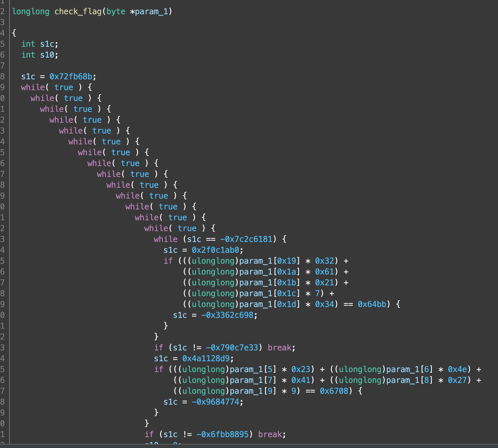Click param_1[0x1b] array access
This screenshot has height=448, width=498.
pyautogui.click(x=270, y=283)
